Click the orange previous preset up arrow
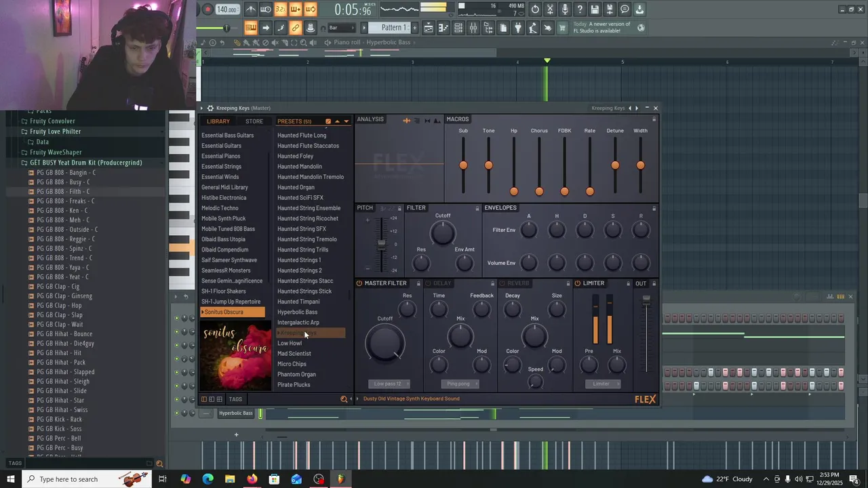 coord(337,121)
